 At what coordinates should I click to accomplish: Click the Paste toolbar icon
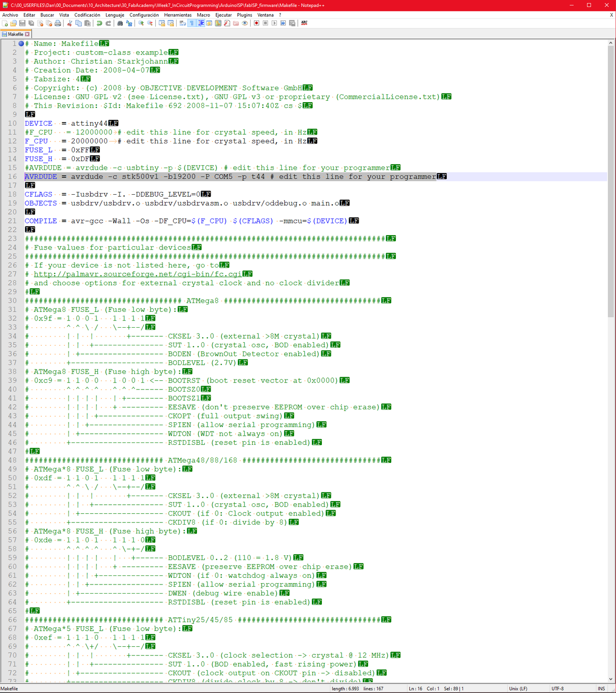(87, 23)
